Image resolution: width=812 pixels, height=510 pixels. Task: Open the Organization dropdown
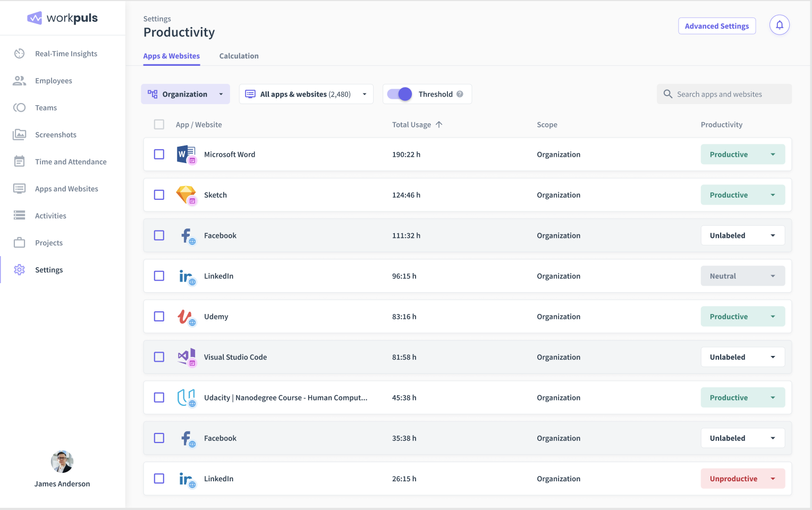[185, 93]
